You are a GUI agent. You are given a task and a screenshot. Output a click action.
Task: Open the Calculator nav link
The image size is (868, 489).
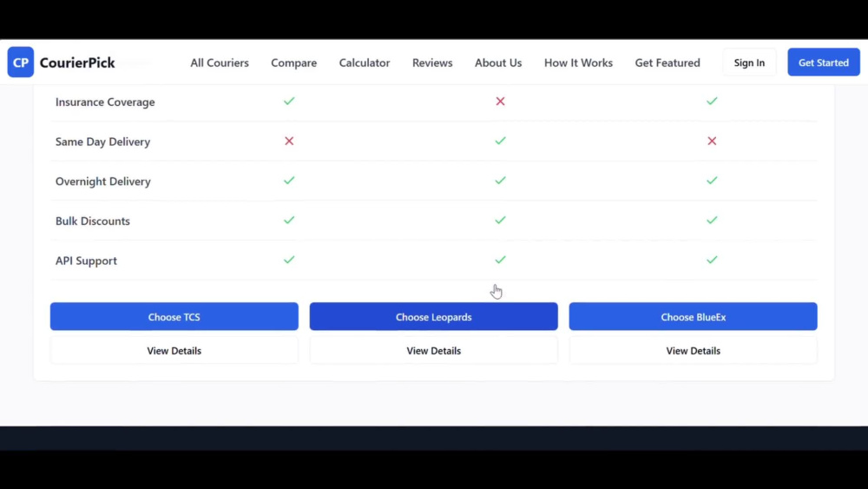tap(365, 63)
